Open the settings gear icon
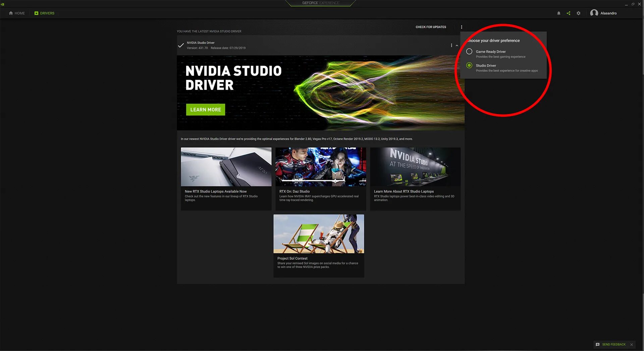 [578, 13]
